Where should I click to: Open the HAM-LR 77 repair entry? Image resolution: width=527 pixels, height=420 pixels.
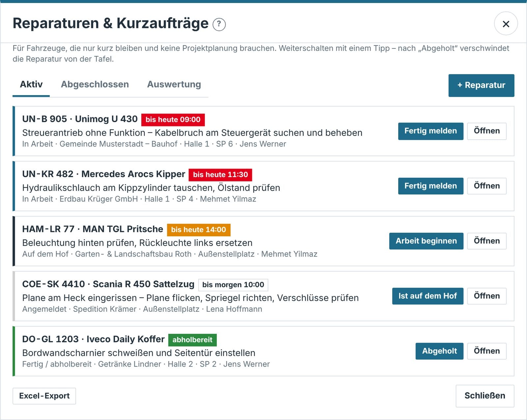pos(487,241)
